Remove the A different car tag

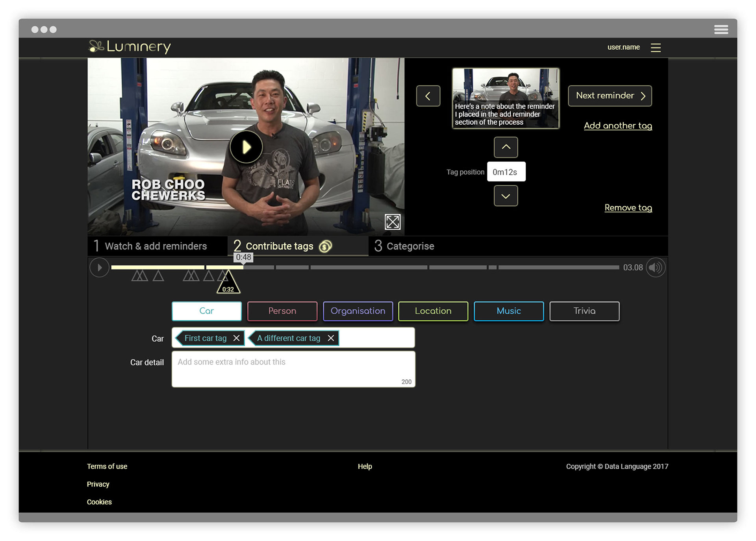[331, 338]
